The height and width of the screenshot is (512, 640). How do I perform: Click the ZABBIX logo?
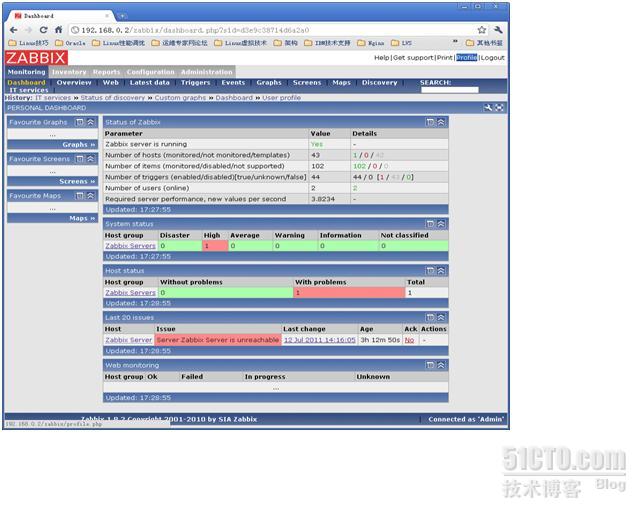coord(36,58)
